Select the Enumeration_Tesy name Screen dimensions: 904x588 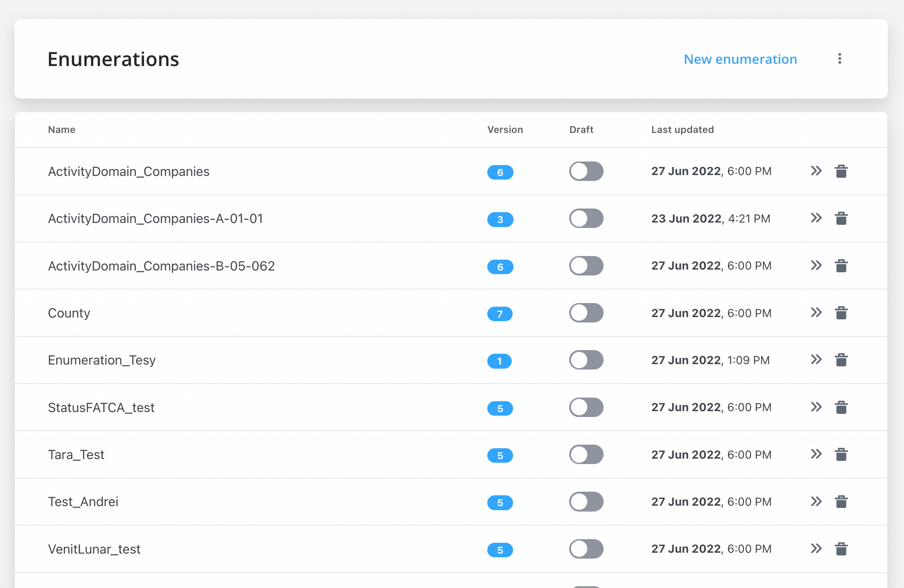pos(102,360)
